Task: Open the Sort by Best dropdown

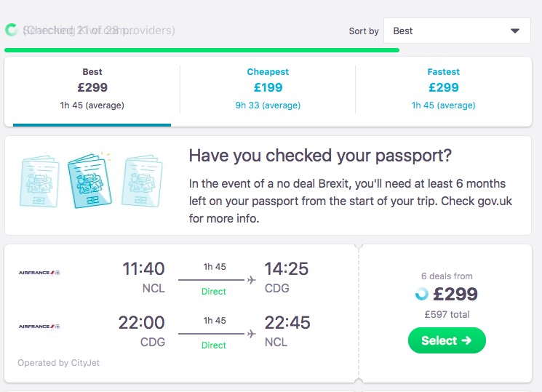Action: click(x=457, y=31)
